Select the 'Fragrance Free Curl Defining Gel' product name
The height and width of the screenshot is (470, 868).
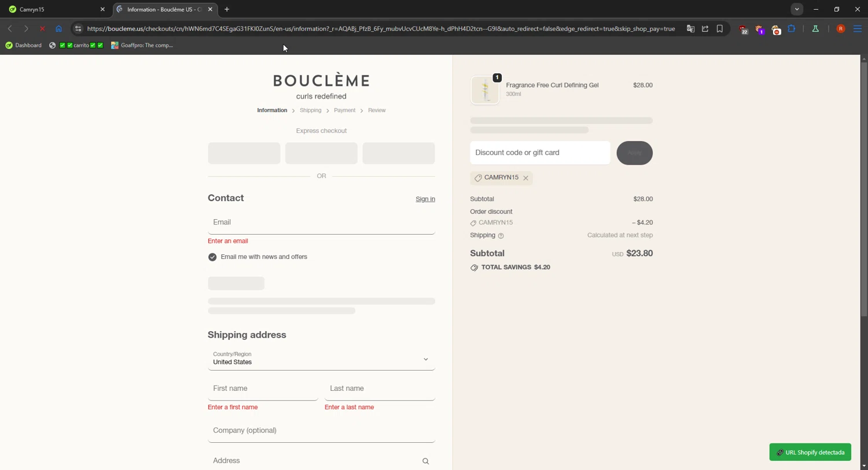coord(552,85)
